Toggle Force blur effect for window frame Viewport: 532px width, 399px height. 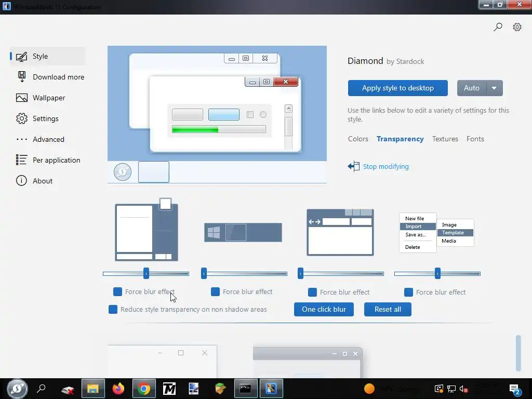click(x=312, y=292)
